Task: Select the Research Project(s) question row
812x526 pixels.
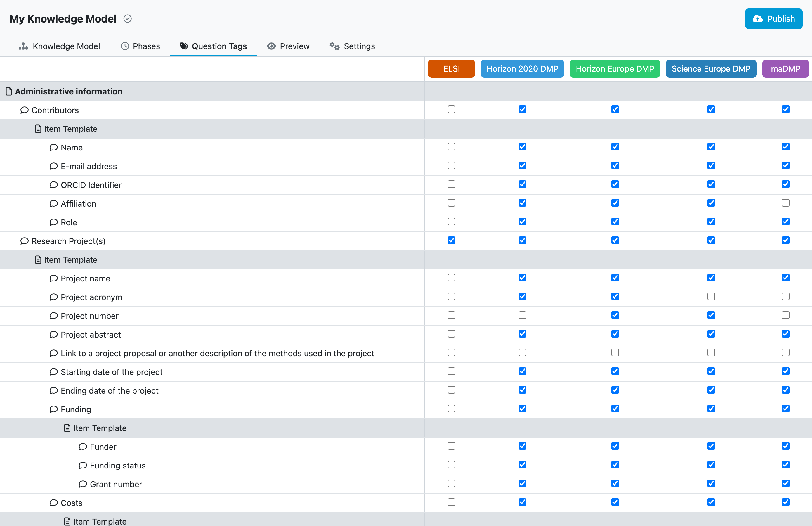Action: pyautogui.click(x=211, y=241)
